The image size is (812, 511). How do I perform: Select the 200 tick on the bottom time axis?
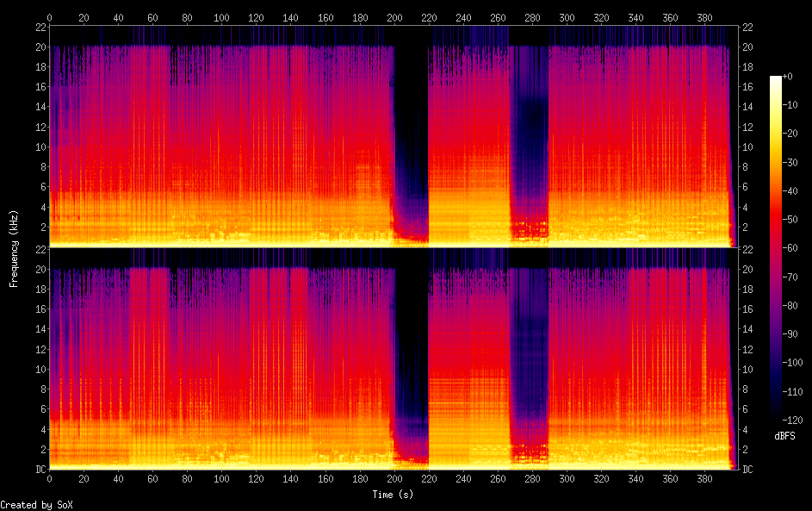[x=394, y=479]
